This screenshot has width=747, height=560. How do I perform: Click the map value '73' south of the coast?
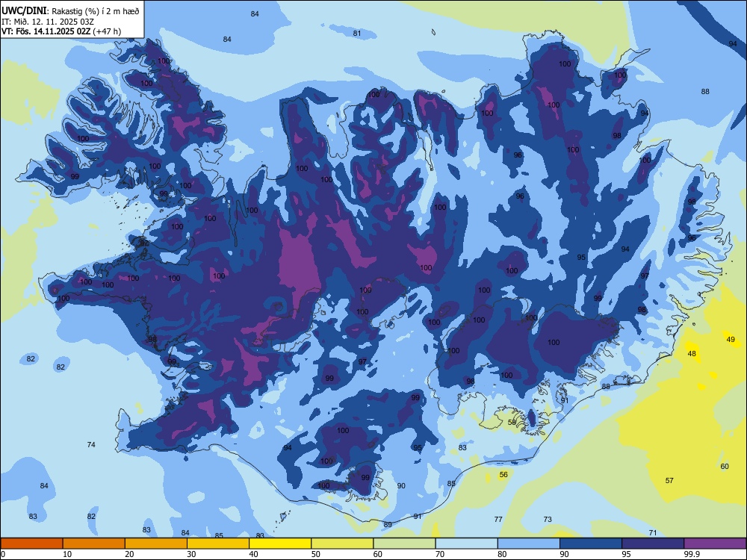pos(548,519)
